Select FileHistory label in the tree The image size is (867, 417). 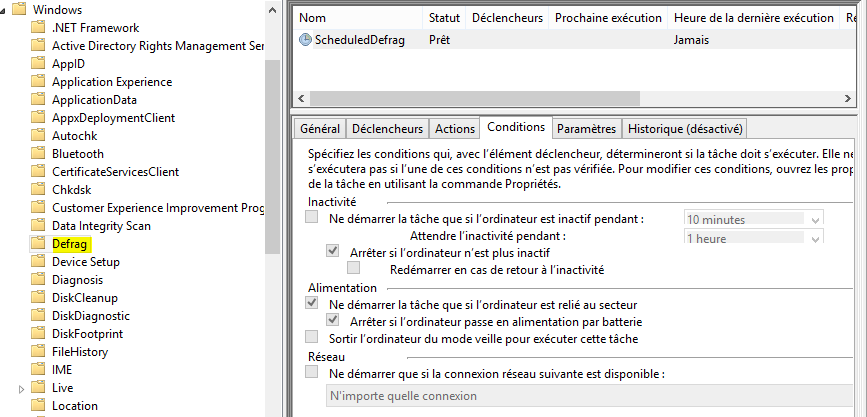point(80,352)
